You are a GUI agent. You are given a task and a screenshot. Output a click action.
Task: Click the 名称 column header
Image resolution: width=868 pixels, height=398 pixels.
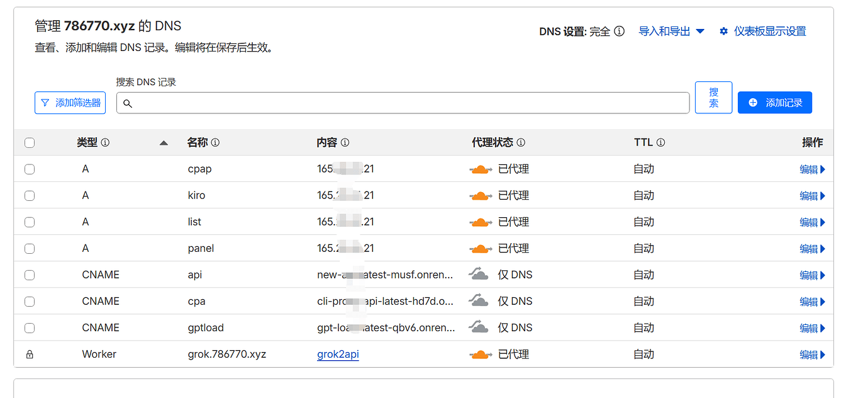(x=198, y=143)
